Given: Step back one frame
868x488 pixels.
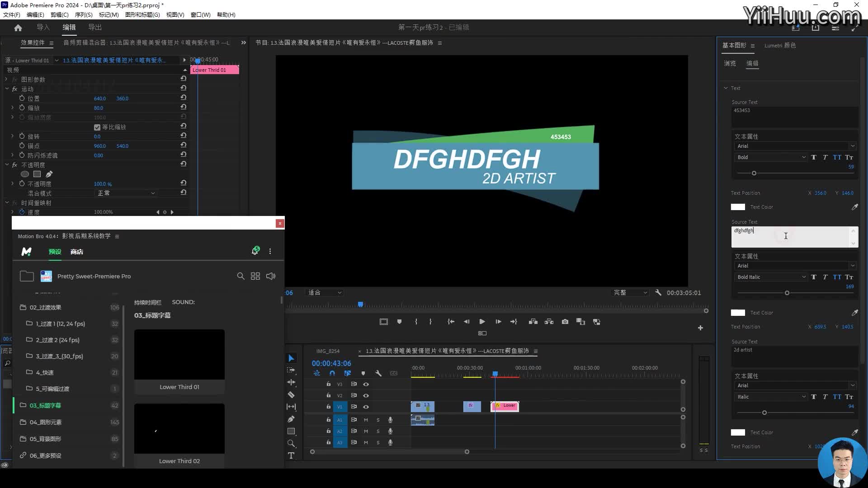Looking at the screenshot, I should point(466,322).
